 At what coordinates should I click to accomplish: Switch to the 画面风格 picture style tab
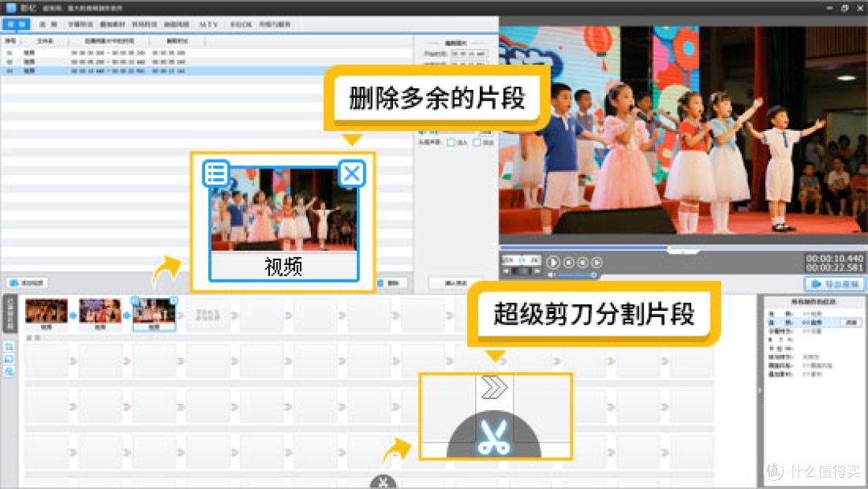(177, 24)
